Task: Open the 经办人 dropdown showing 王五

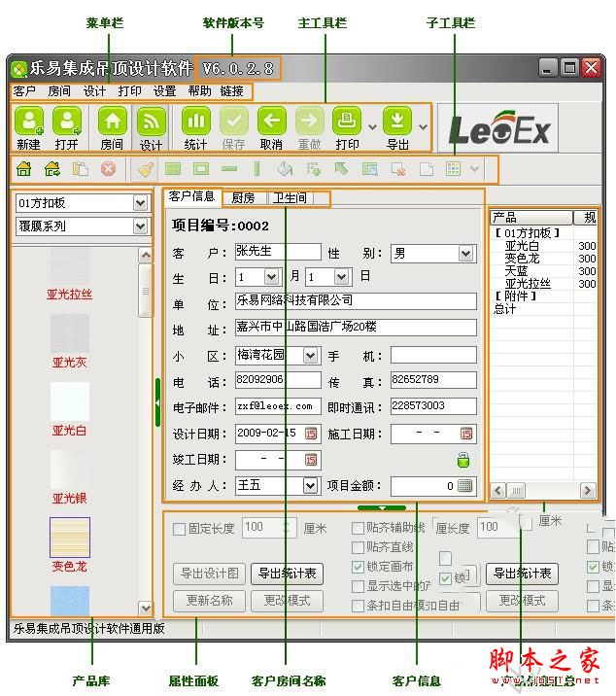Action: pos(310,486)
